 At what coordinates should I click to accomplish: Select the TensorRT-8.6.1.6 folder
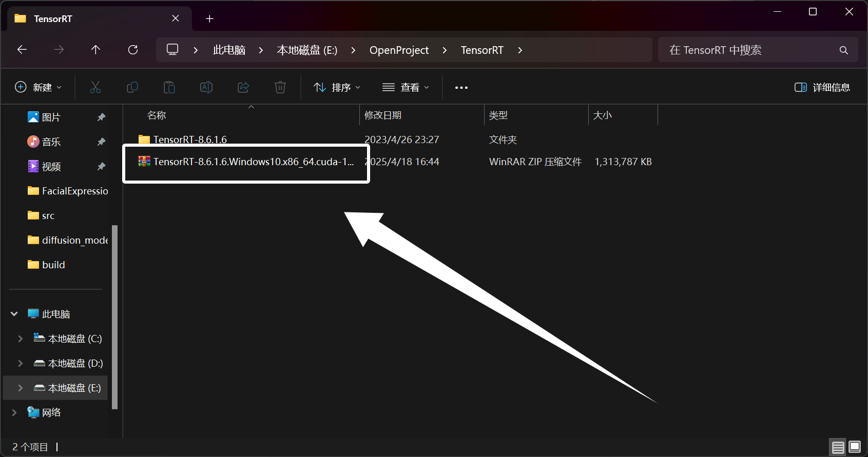pos(190,140)
